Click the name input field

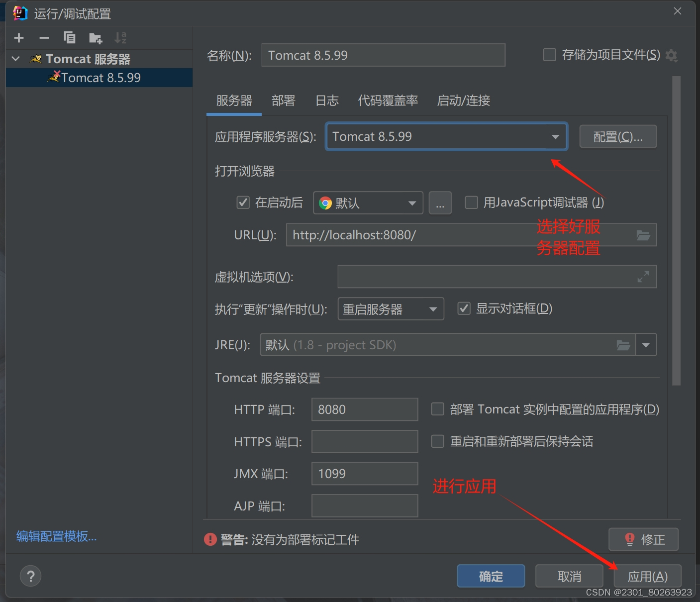point(383,55)
